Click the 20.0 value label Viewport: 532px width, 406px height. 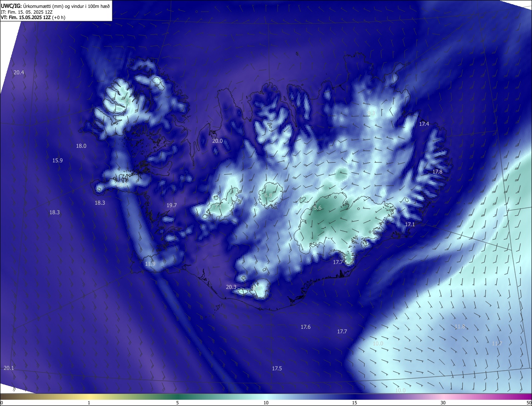(217, 141)
